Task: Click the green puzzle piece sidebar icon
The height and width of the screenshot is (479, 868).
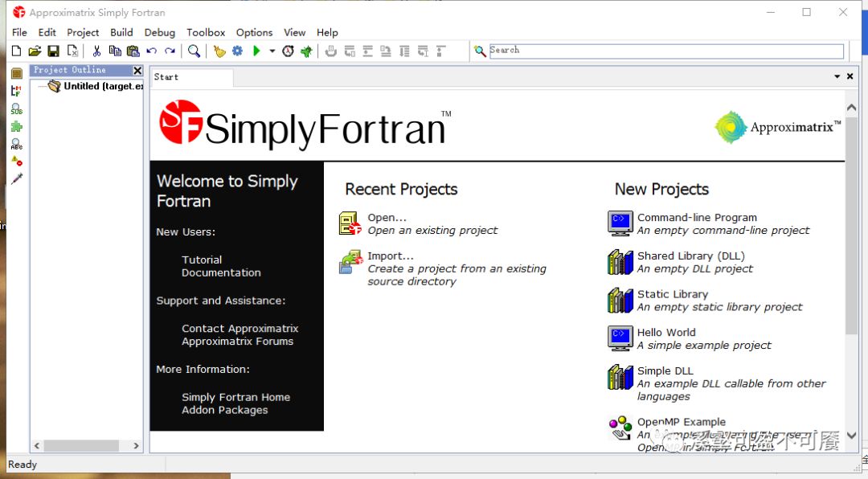Action: 16,127
